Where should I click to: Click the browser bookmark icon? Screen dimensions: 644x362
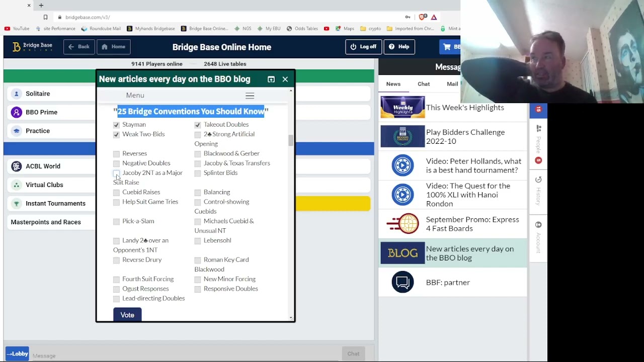(45, 17)
